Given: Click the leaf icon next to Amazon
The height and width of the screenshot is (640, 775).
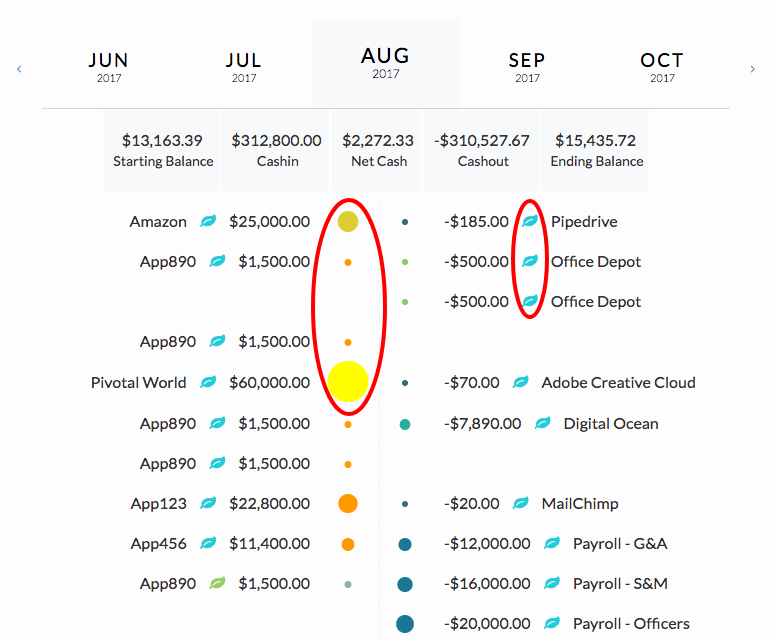Looking at the screenshot, I should [208, 221].
